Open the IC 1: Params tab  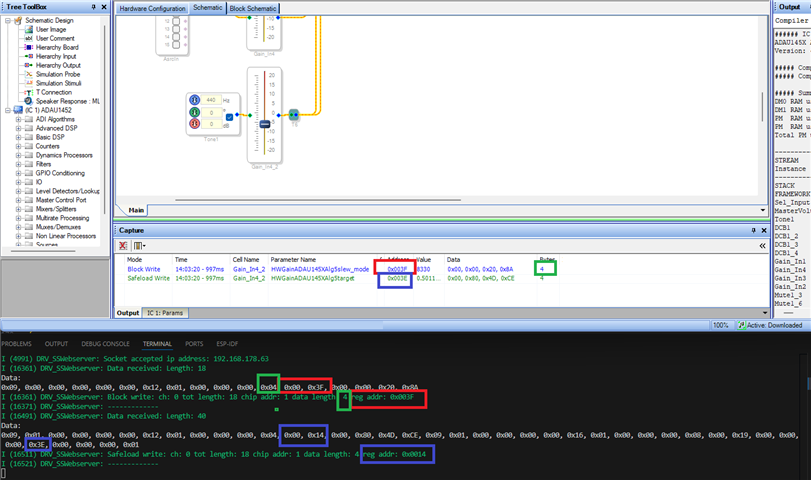coord(165,313)
